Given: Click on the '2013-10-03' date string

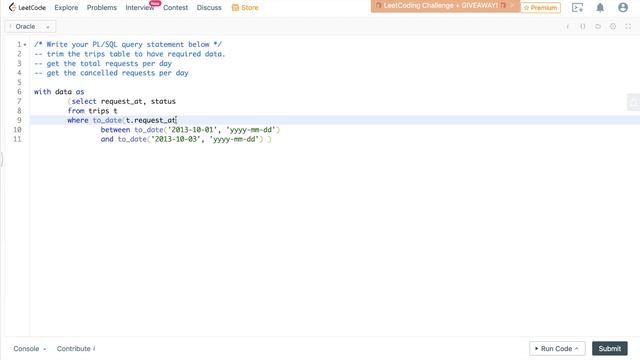Looking at the screenshot, I should pos(176,139).
